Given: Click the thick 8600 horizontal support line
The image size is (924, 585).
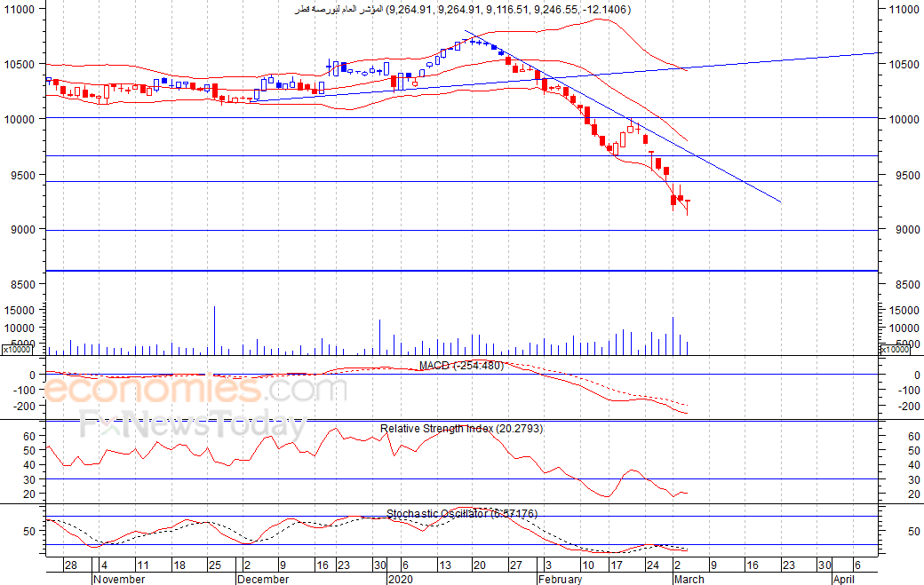Looking at the screenshot, I should coord(462,271).
